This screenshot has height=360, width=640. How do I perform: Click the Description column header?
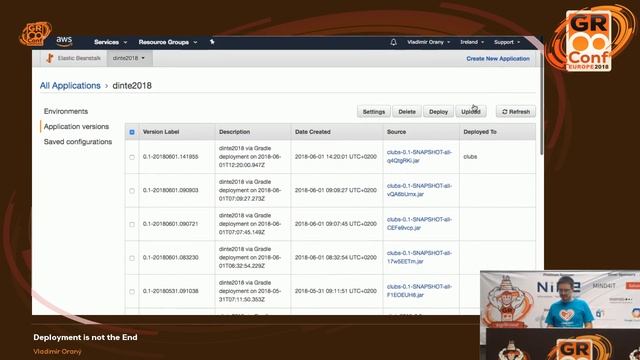coord(234,132)
